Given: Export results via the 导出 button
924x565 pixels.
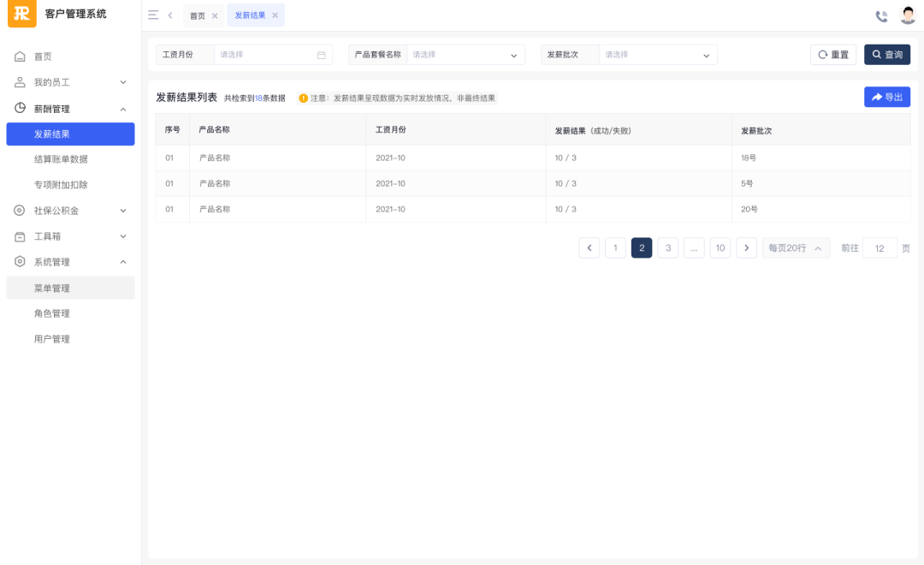Looking at the screenshot, I should coord(886,97).
